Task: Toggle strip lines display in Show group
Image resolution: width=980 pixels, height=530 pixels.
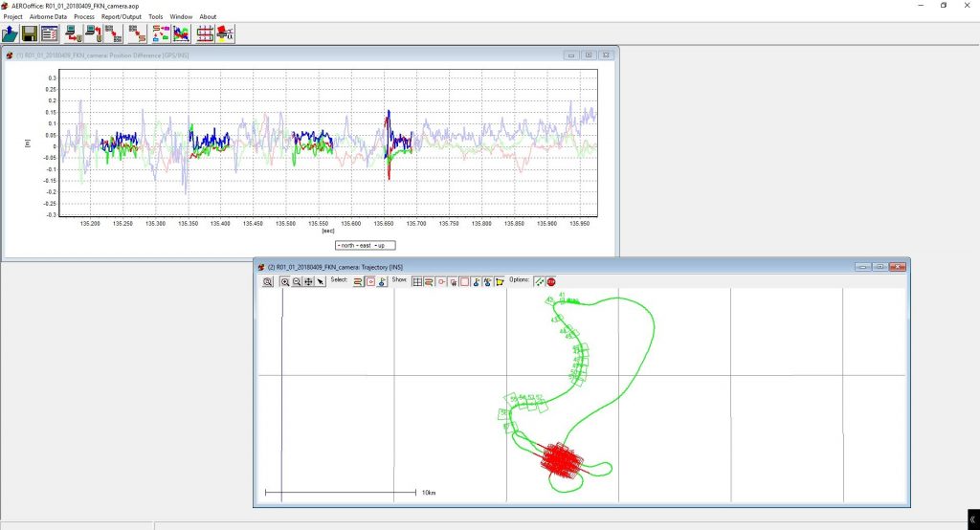Action: pyautogui.click(x=429, y=282)
